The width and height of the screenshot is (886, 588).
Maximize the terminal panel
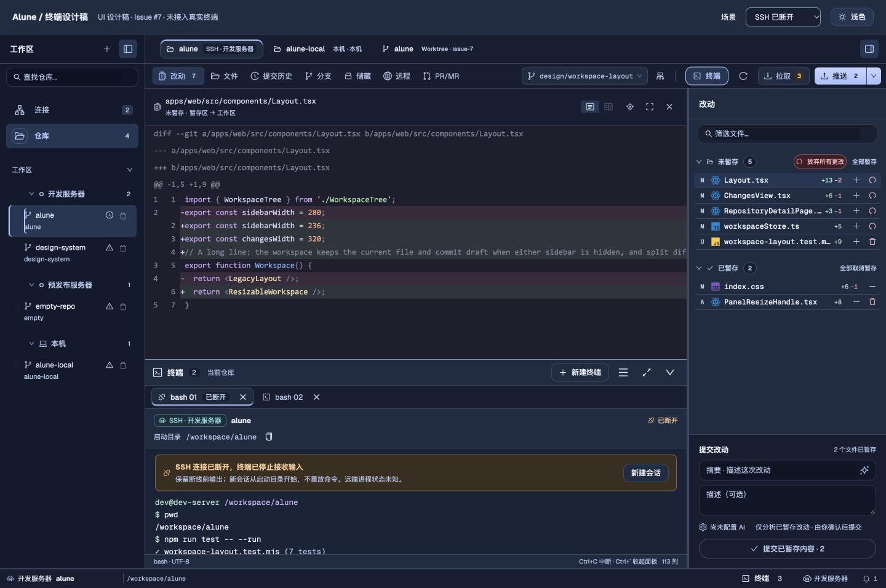point(647,373)
